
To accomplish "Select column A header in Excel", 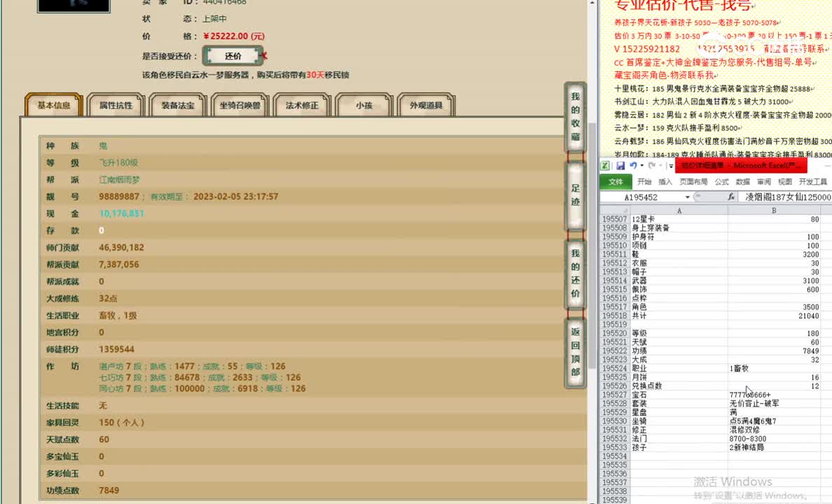I will click(679, 211).
